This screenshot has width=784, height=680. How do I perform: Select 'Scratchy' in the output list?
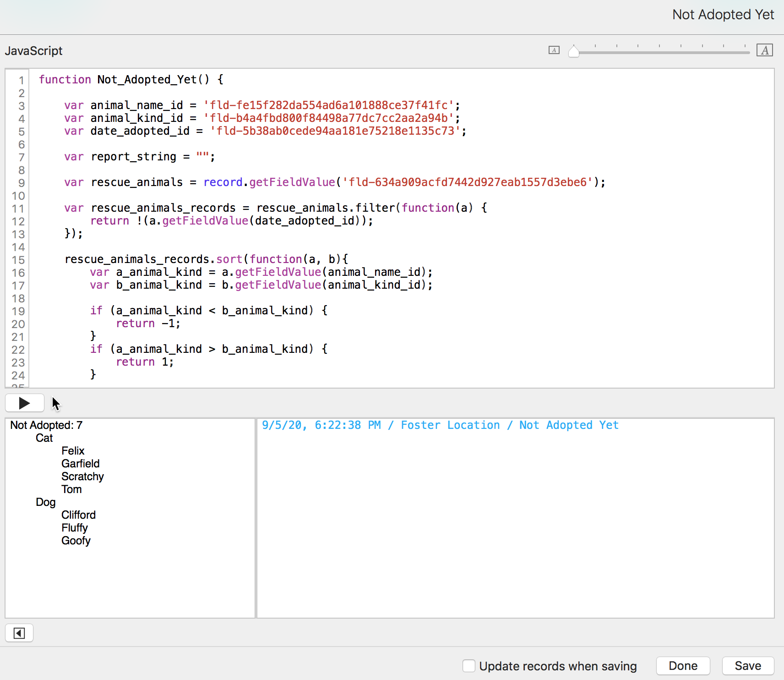pos(82,477)
